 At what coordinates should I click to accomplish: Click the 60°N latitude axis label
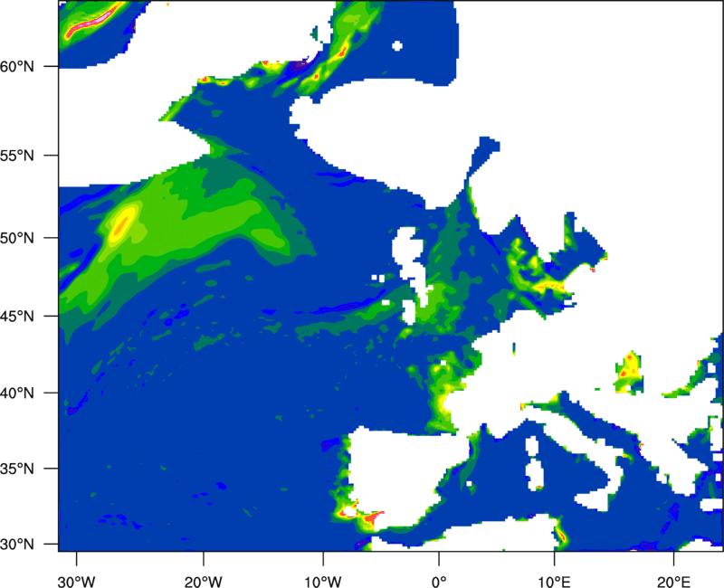tap(17, 66)
